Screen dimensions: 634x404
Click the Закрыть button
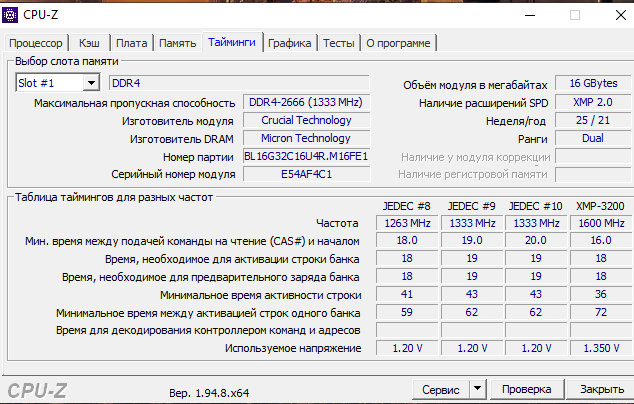tap(602, 389)
